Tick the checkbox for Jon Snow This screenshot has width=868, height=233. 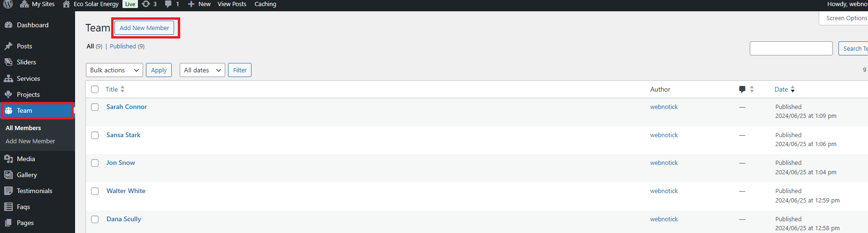point(95,163)
